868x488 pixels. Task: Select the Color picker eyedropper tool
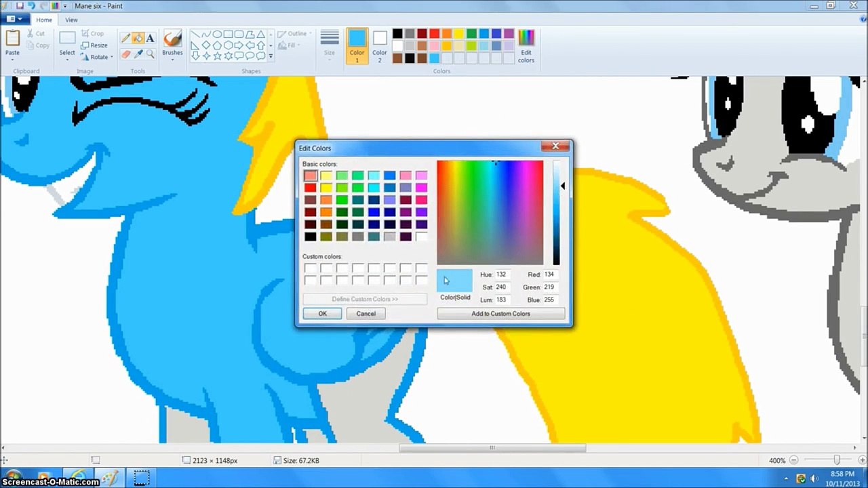click(x=138, y=54)
